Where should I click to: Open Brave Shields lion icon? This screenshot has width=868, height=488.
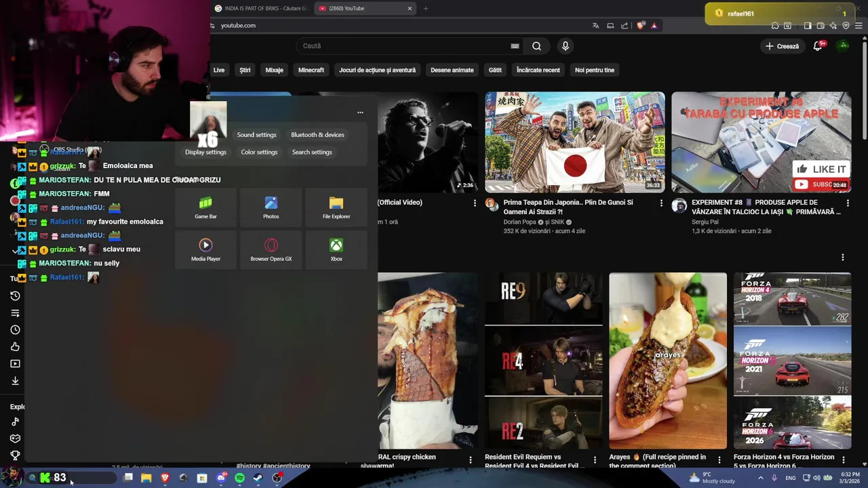pyautogui.click(x=641, y=26)
